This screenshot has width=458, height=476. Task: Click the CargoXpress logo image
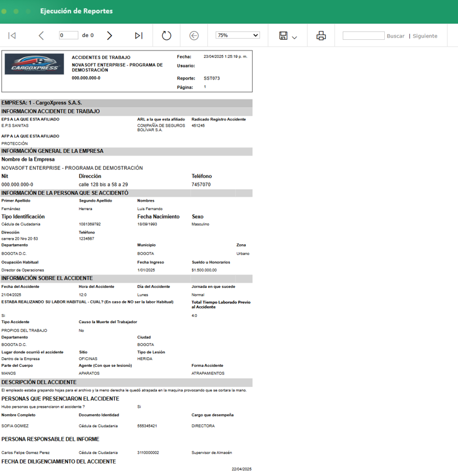click(x=34, y=64)
